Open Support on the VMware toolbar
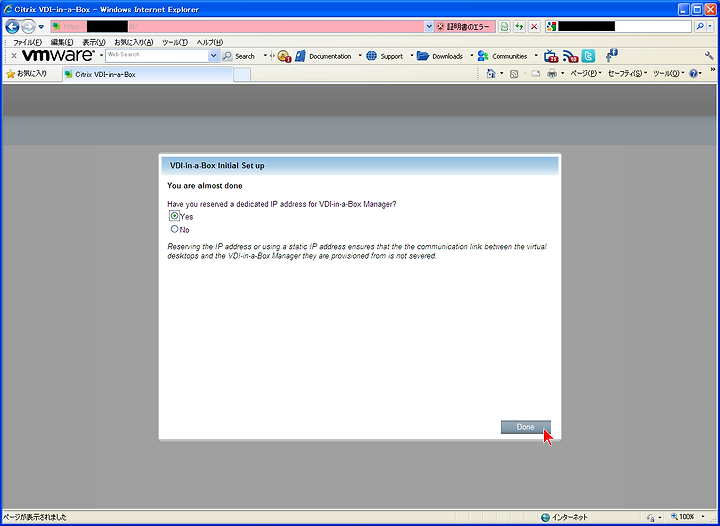720x526 pixels. 385,56
